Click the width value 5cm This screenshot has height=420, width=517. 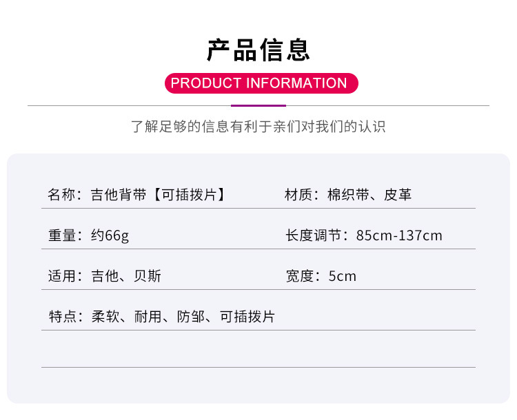coord(342,276)
